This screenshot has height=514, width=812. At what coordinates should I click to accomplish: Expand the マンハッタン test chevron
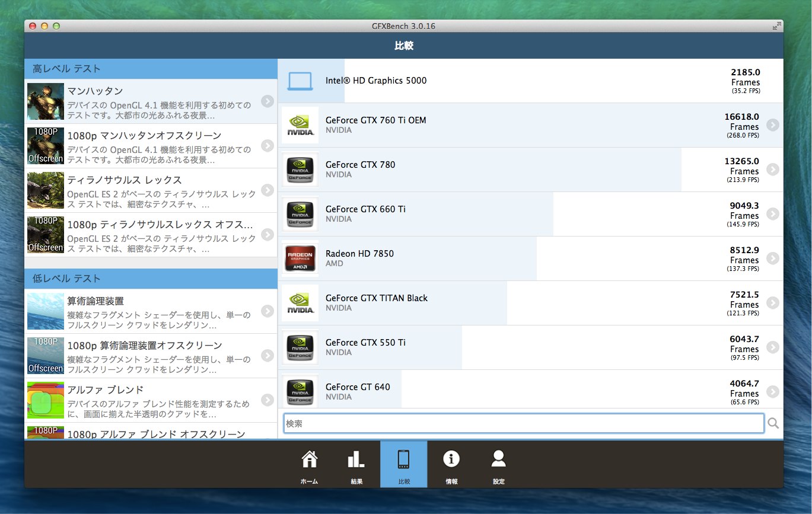pos(268,101)
